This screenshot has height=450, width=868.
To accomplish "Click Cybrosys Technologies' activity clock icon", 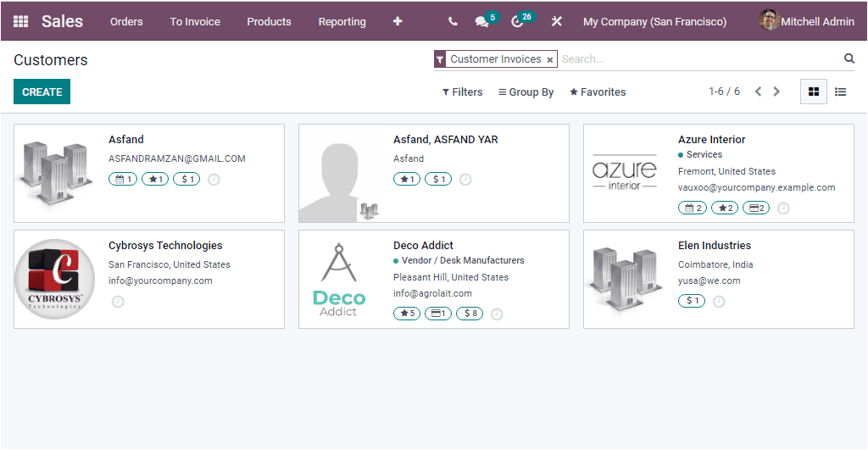I will point(117,302).
